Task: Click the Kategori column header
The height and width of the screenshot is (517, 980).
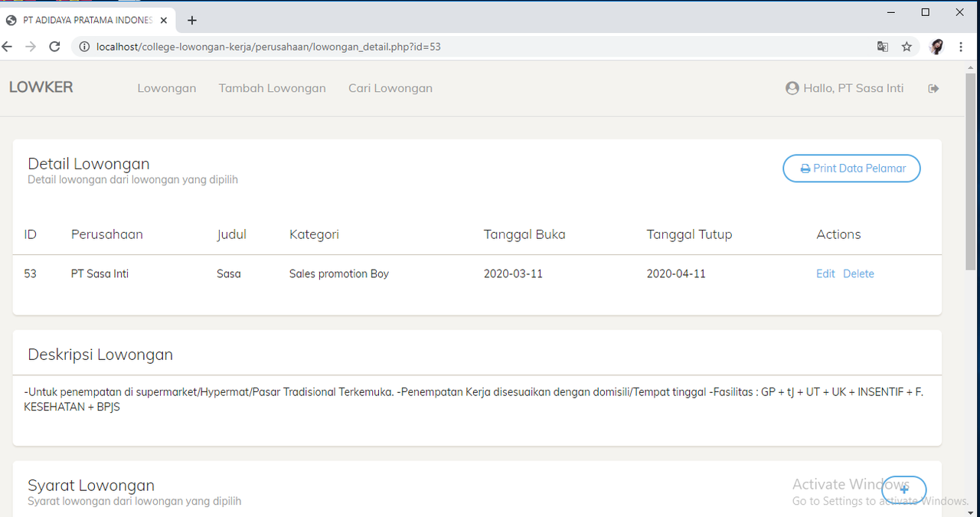Action: [x=314, y=234]
